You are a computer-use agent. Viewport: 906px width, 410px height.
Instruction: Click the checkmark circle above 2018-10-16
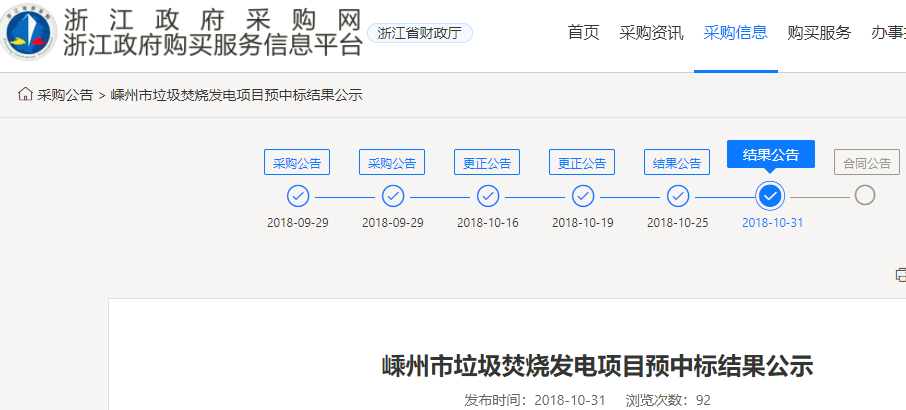pyautogui.click(x=488, y=196)
